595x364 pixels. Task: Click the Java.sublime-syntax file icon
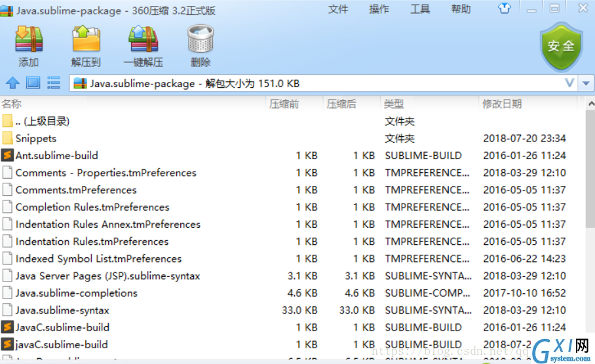pyautogui.click(x=7, y=310)
